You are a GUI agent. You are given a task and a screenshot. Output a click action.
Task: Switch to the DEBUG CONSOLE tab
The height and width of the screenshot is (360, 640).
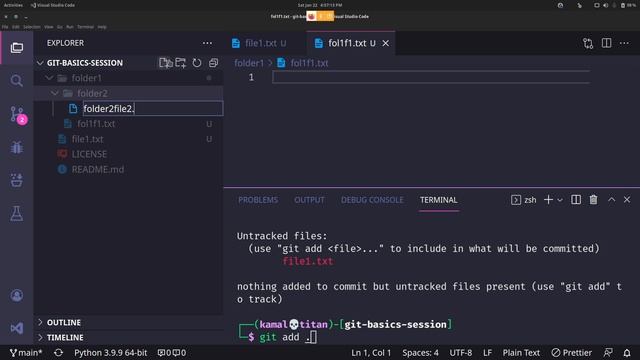point(372,200)
